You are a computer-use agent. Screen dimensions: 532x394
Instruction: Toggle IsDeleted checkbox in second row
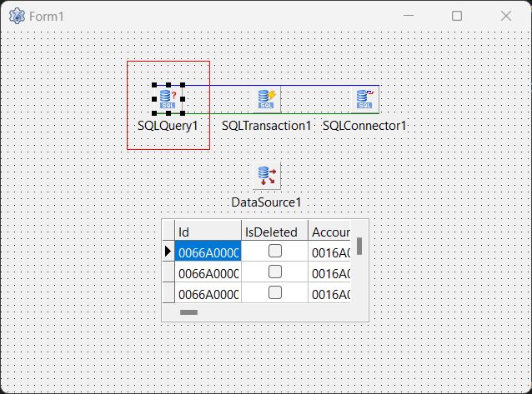(274, 272)
